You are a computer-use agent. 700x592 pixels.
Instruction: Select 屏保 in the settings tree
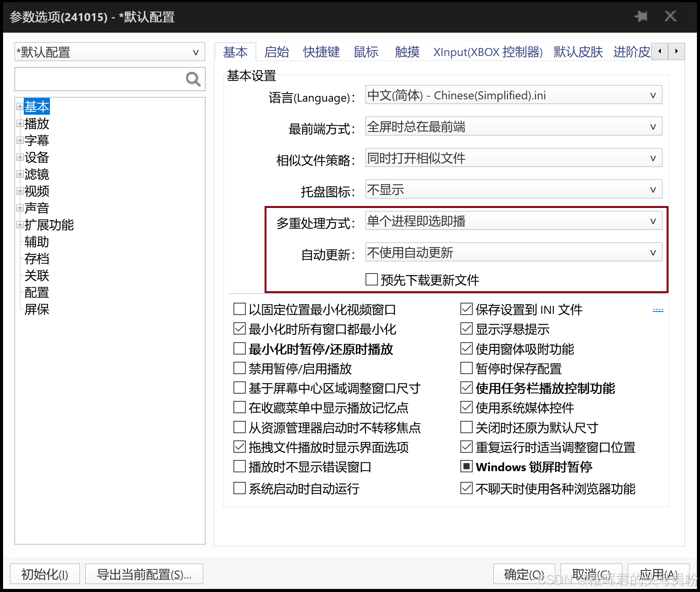(37, 309)
